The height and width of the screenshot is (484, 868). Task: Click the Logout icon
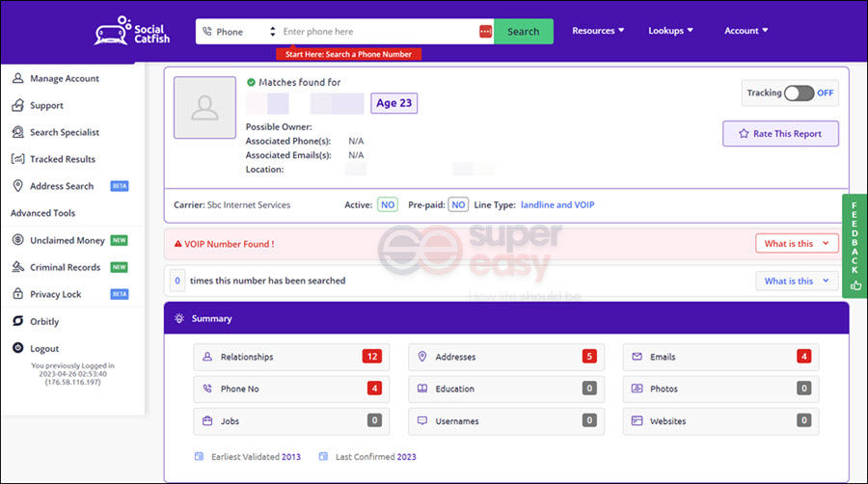click(17, 348)
